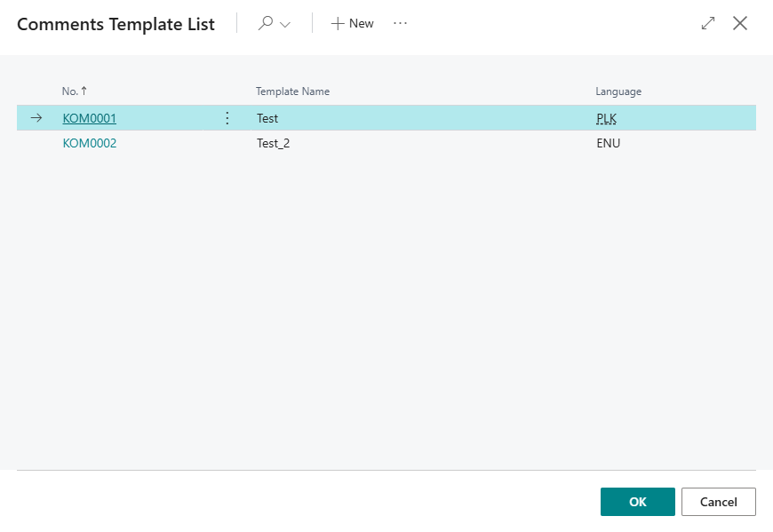Click the ENU language cell
The image size is (773, 532).
pos(608,143)
